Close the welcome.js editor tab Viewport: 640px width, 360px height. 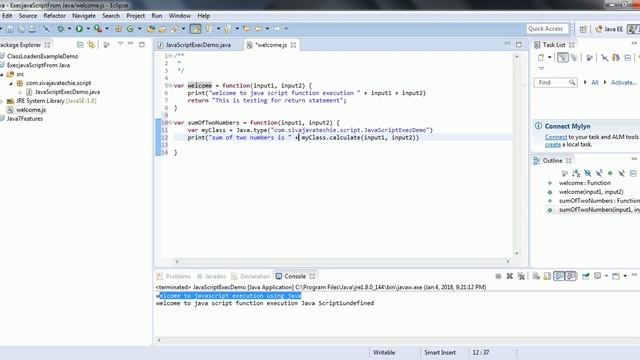293,45
